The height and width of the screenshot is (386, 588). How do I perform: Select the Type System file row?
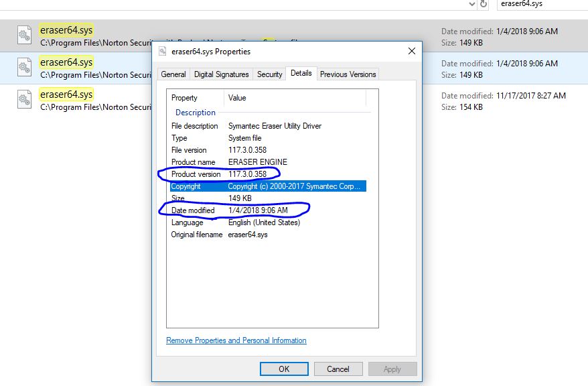[268, 138]
